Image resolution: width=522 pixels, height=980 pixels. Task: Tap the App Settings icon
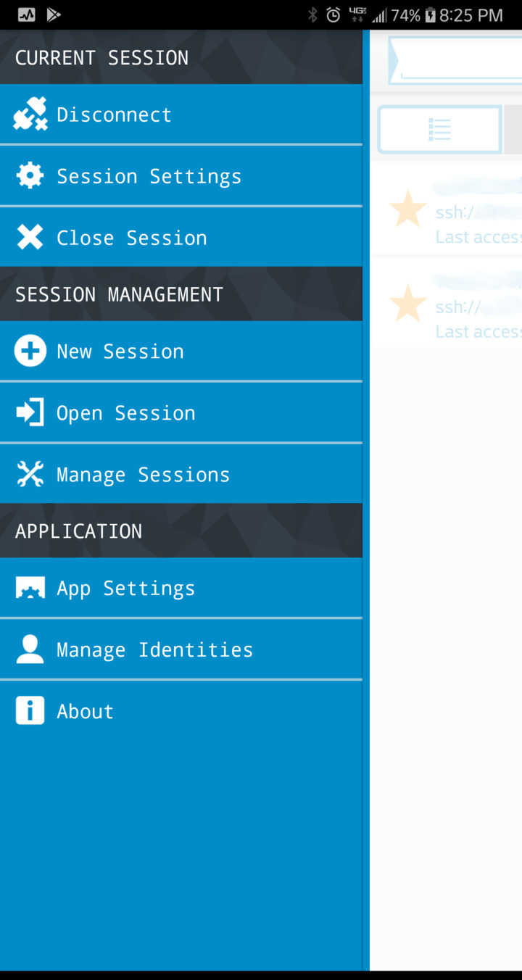(x=30, y=588)
